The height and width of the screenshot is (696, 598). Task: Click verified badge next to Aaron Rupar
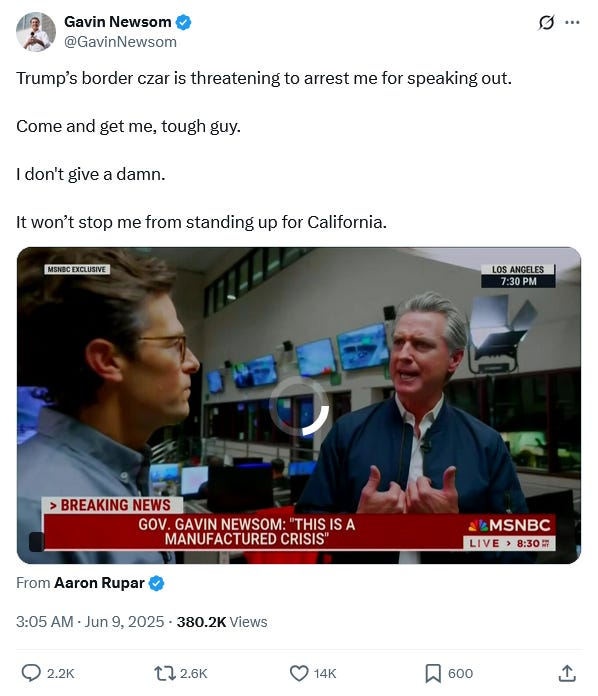point(156,583)
